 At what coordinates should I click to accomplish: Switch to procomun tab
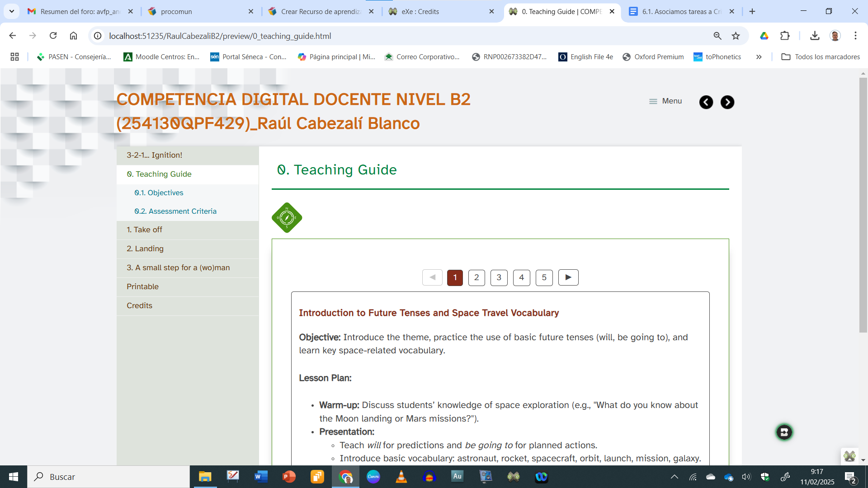pyautogui.click(x=195, y=11)
